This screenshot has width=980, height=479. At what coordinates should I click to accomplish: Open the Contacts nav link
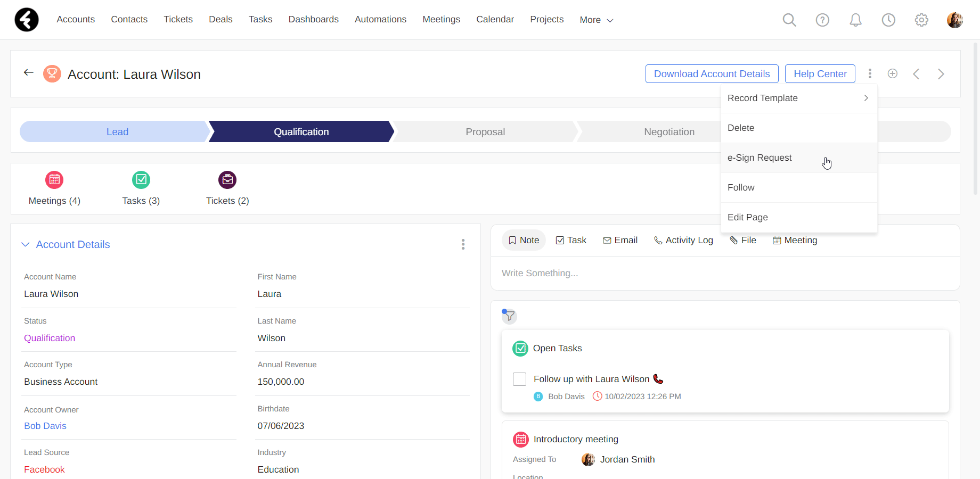coord(129,19)
